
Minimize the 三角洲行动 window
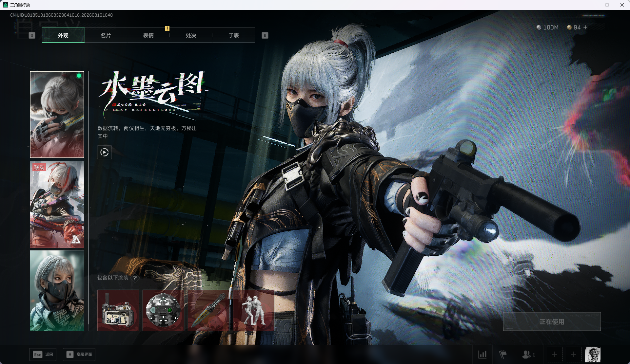592,5
